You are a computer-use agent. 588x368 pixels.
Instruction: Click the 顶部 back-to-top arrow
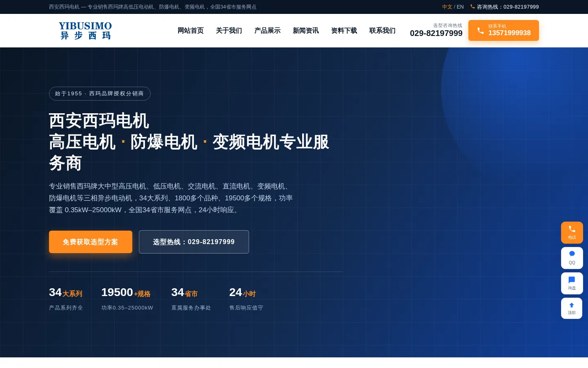(572, 308)
